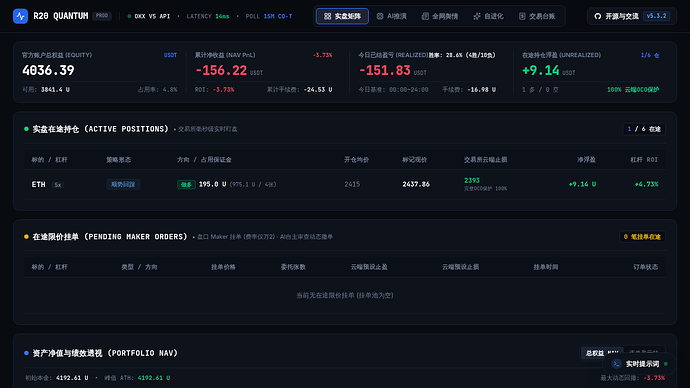
Task: Click the 全网舆情 news icon
Action: pos(425,16)
